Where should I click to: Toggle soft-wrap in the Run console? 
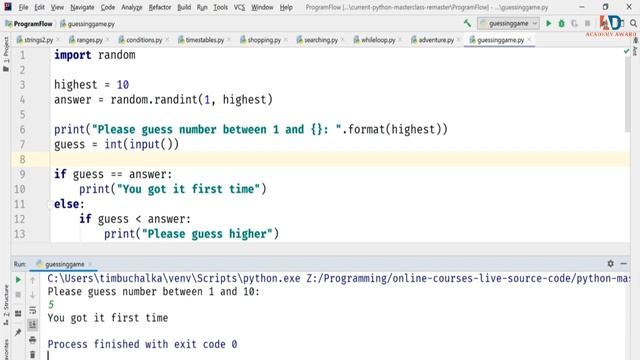(33, 310)
